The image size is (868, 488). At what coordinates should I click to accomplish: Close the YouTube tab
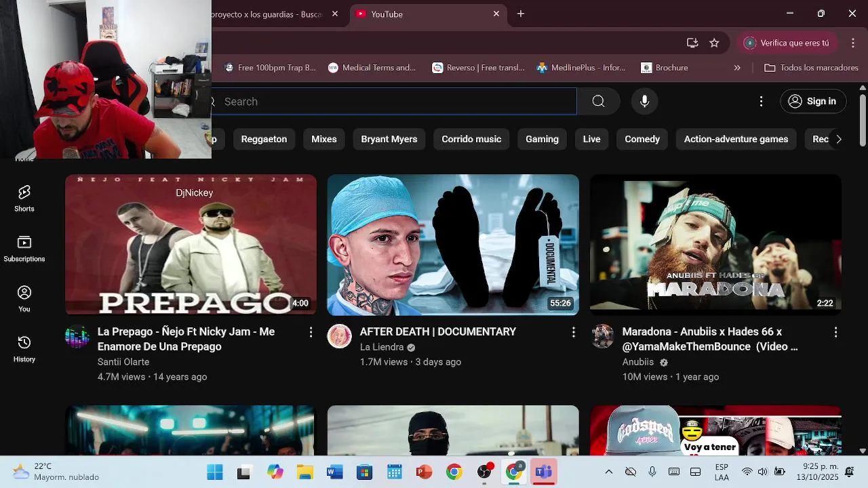[496, 14]
